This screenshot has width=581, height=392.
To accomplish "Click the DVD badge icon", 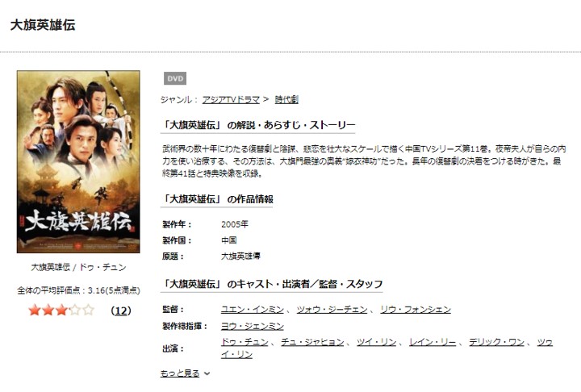I will click(175, 78).
